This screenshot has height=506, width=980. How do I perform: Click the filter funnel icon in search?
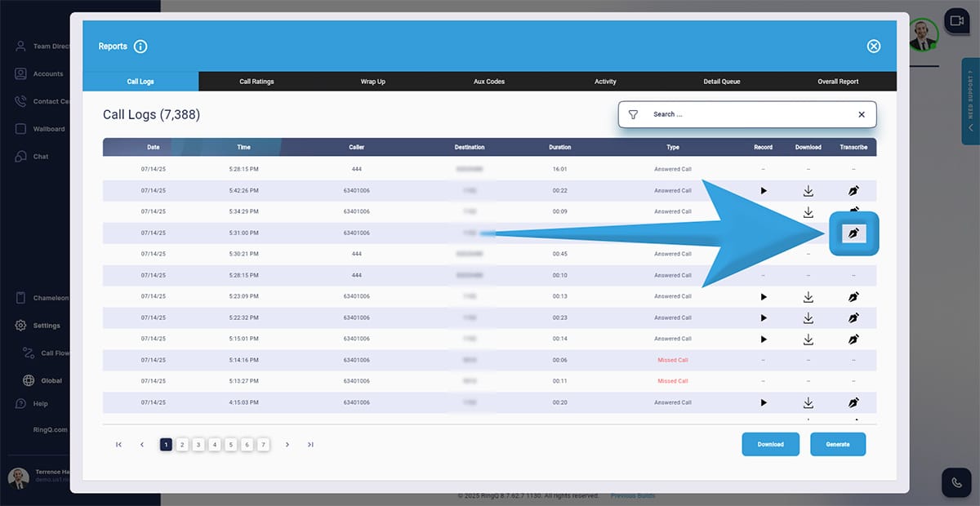633,115
